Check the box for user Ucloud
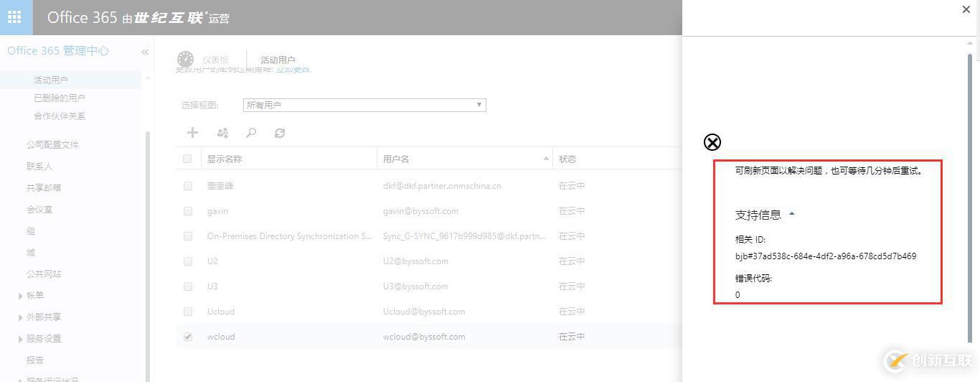This screenshot has width=980, height=382. tap(188, 312)
